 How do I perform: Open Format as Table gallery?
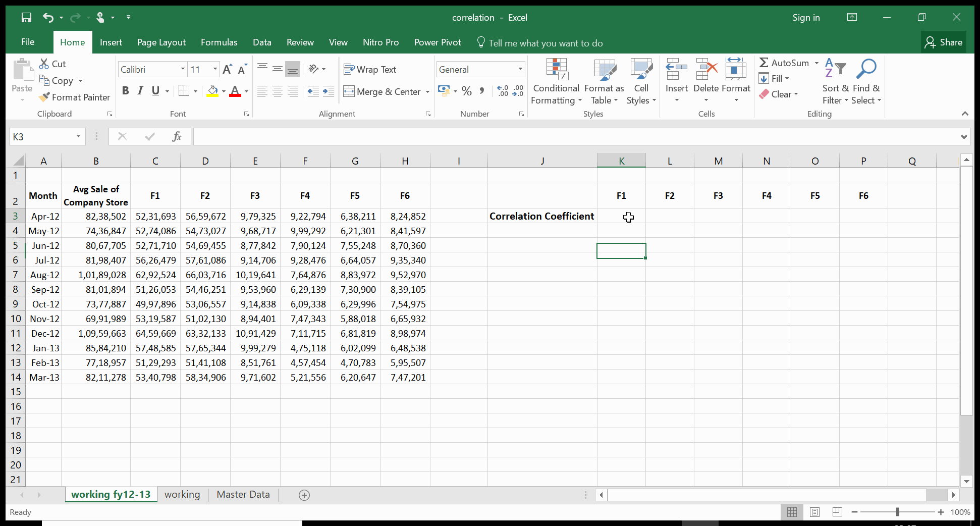[605, 82]
